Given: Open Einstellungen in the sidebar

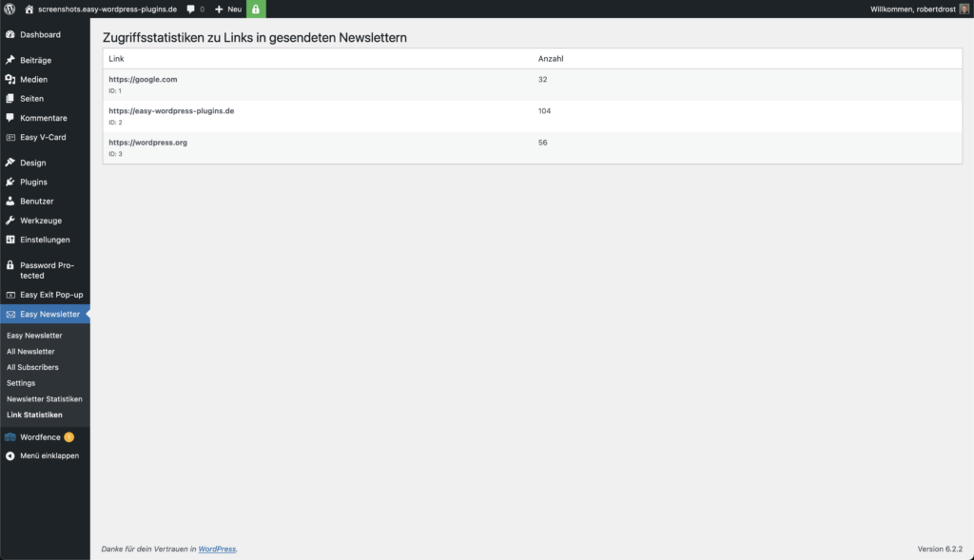Looking at the screenshot, I should coord(45,240).
